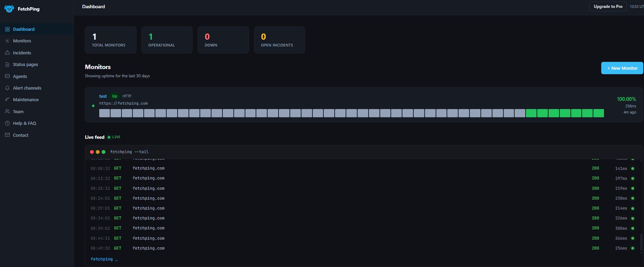
Task: Open the Team section in sidebar
Action: click(x=37, y=112)
